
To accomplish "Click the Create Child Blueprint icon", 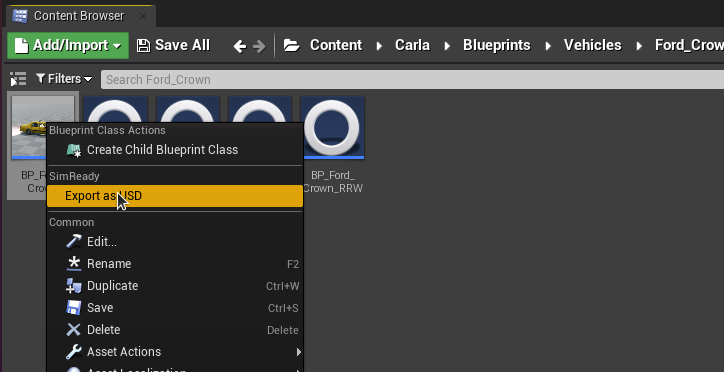I will click(x=74, y=150).
